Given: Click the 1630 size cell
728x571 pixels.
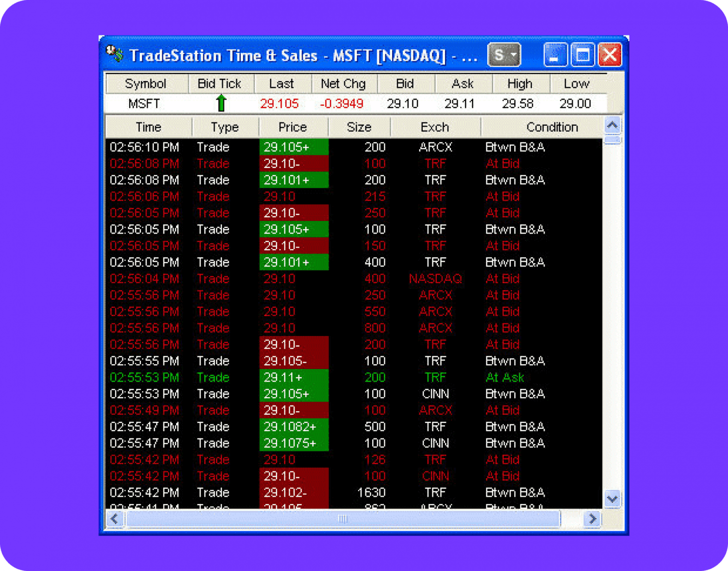Looking at the screenshot, I should tap(371, 493).
